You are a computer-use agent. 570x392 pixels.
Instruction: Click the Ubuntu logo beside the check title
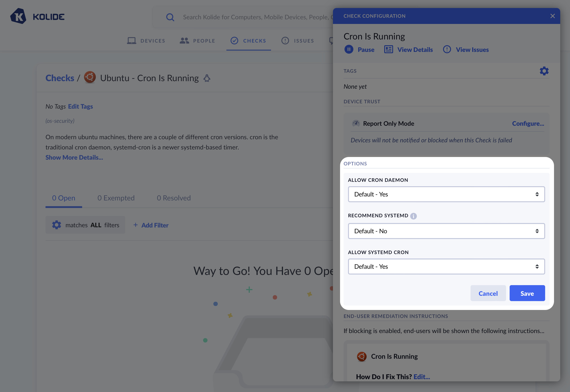pyautogui.click(x=90, y=77)
